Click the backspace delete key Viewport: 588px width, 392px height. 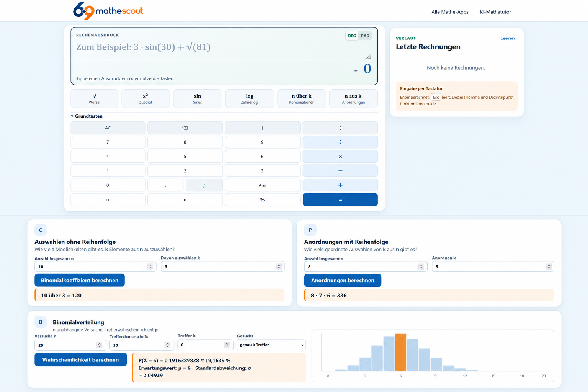(185, 128)
